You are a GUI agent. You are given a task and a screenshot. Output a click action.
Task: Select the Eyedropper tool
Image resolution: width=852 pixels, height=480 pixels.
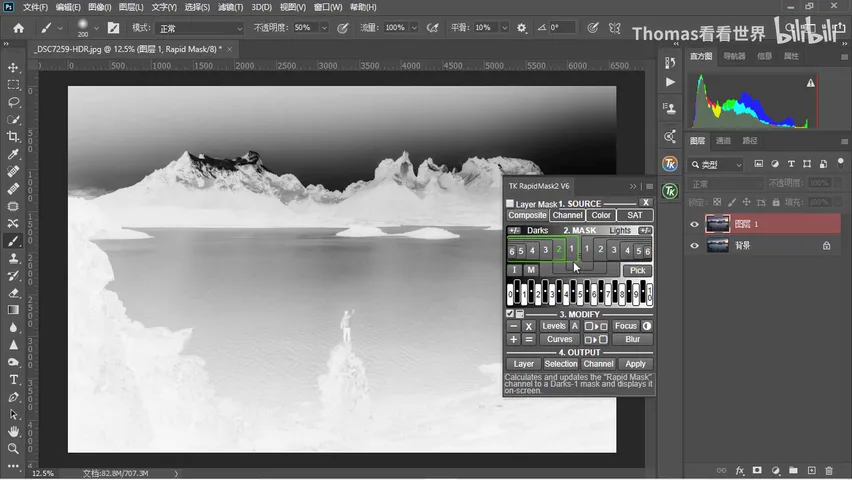point(14,154)
